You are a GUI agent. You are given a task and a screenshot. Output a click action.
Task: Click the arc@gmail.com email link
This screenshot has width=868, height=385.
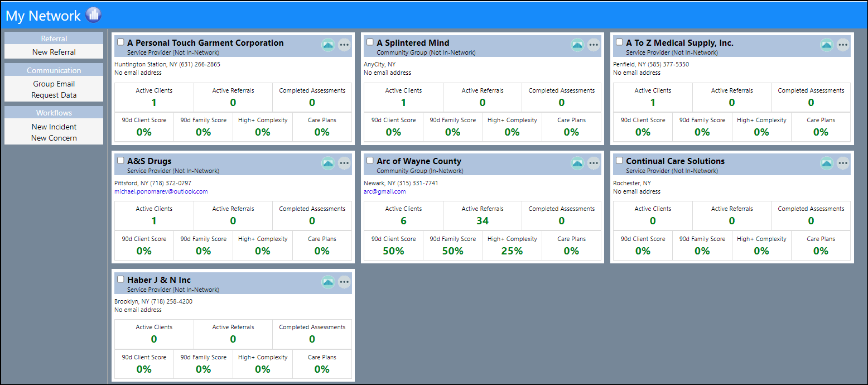pyautogui.click(x=385, y=191)
